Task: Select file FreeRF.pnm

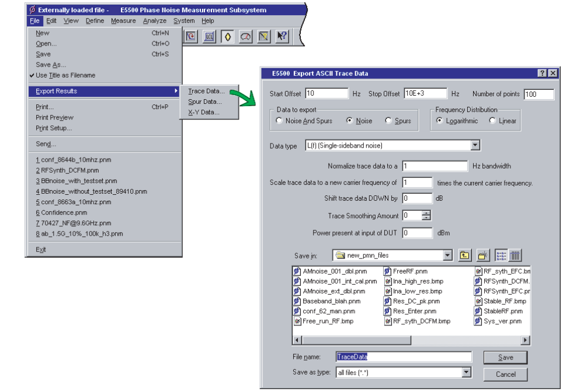Action: click(x=406, y=271)
